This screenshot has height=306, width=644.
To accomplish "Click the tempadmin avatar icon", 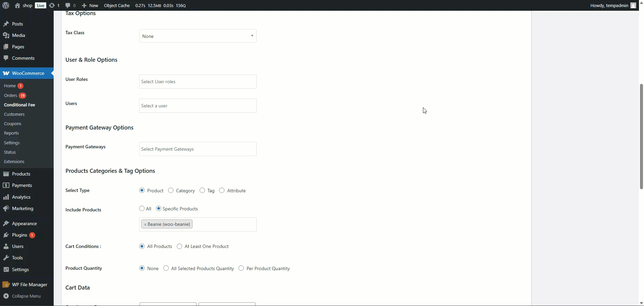I will click(x=633, y=5).
